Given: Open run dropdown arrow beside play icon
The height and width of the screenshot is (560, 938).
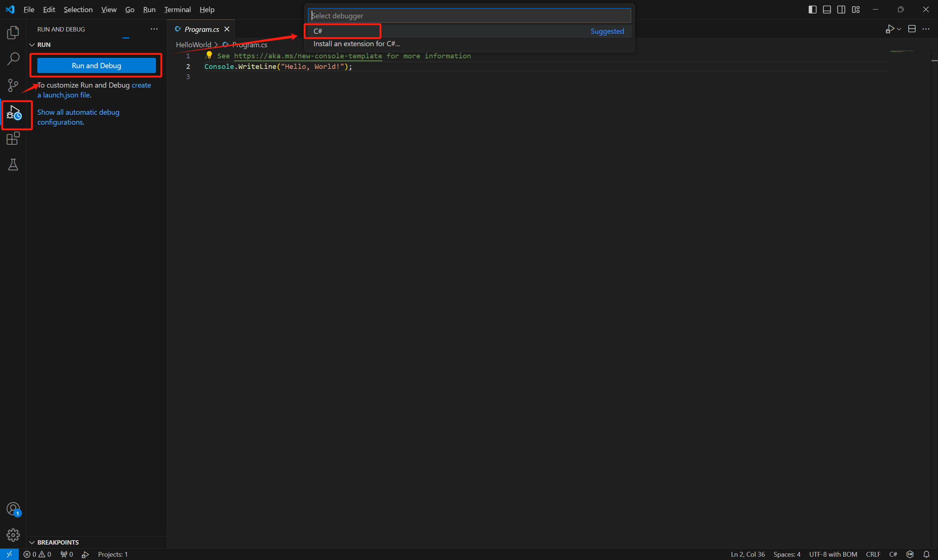Looking at the screenshot, I should (x=900, y=29).
